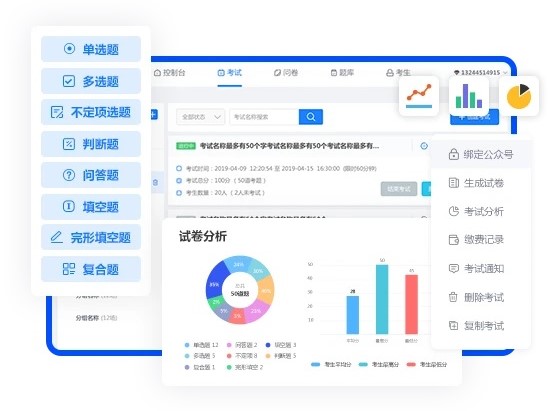Click the red bar labeled 45
Viewport: 548px width, 411px height.
(x=411, y=304)
